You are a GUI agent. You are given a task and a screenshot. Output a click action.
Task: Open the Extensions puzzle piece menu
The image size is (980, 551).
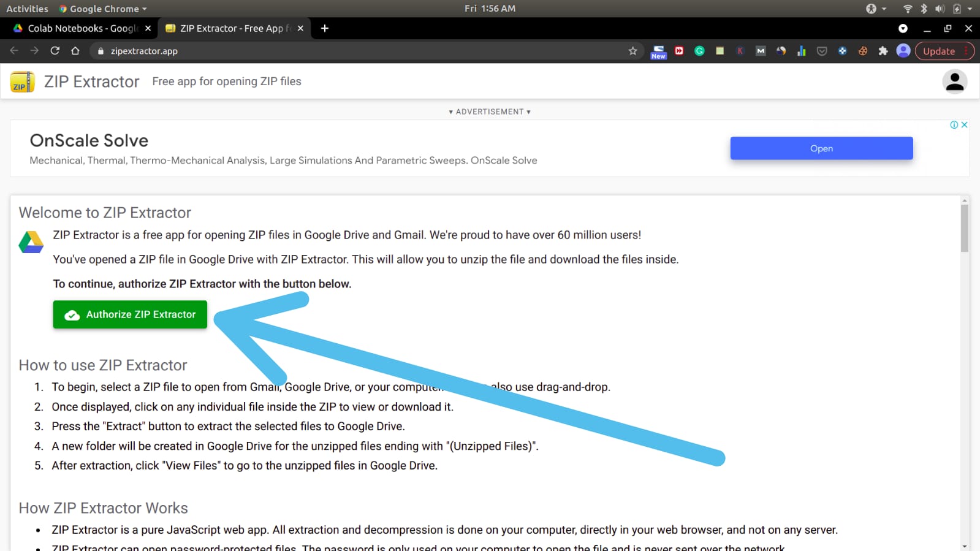point(883,51)
